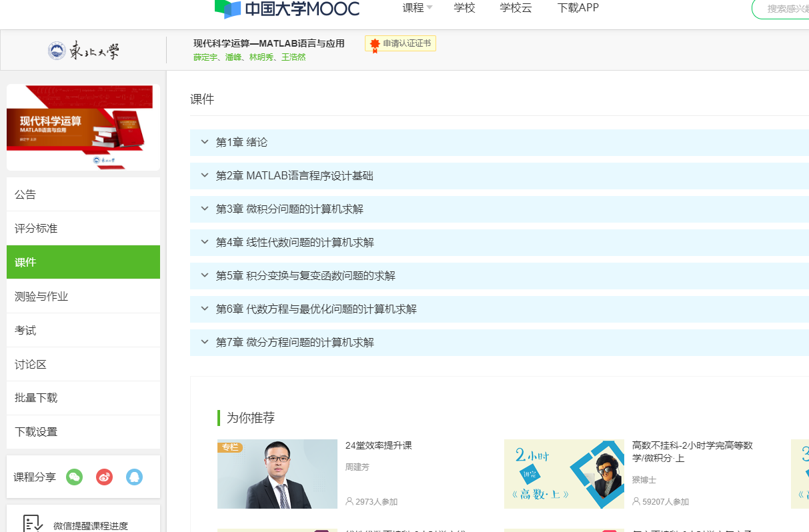
Task: Expand 第7章 微分方程问题的计算机求解 chevron
Action: point(205,342)
